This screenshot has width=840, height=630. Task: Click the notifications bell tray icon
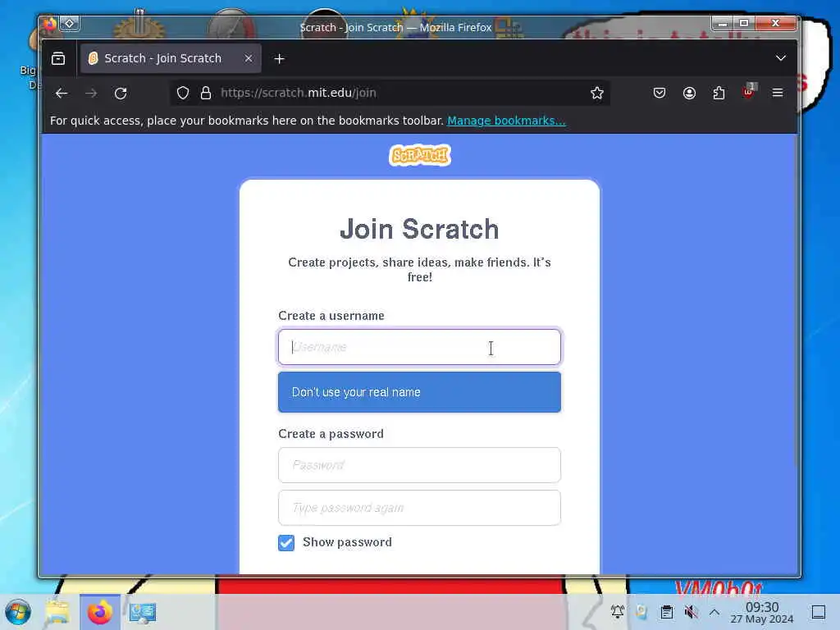tap(617, 611)
